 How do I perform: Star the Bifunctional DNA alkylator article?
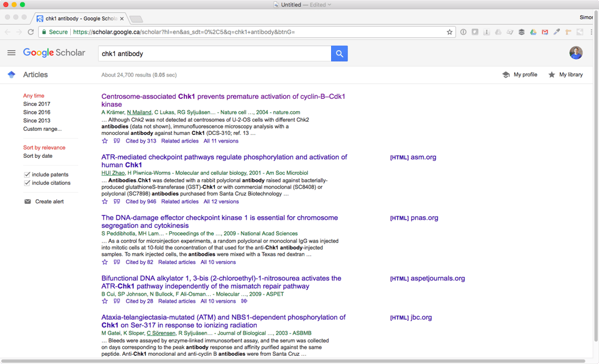[x=105, y=301]
